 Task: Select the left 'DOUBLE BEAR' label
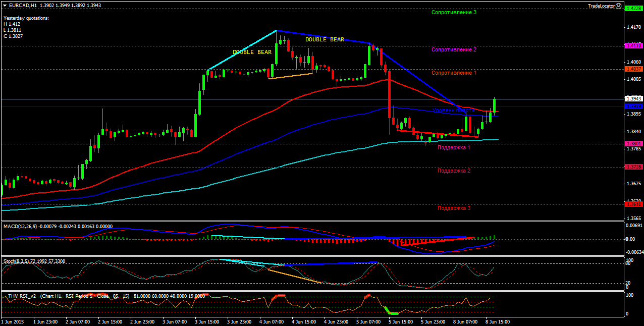(252, 52)
